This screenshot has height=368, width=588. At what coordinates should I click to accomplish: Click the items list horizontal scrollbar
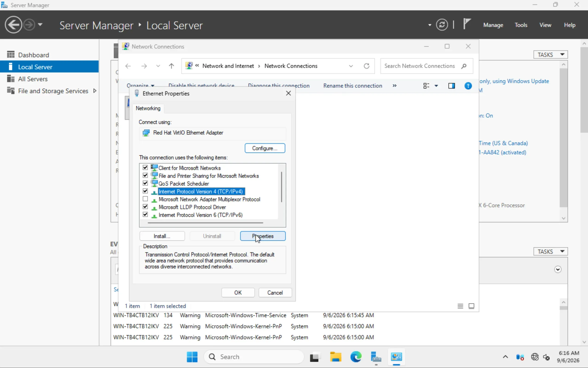tap(205, 222)
